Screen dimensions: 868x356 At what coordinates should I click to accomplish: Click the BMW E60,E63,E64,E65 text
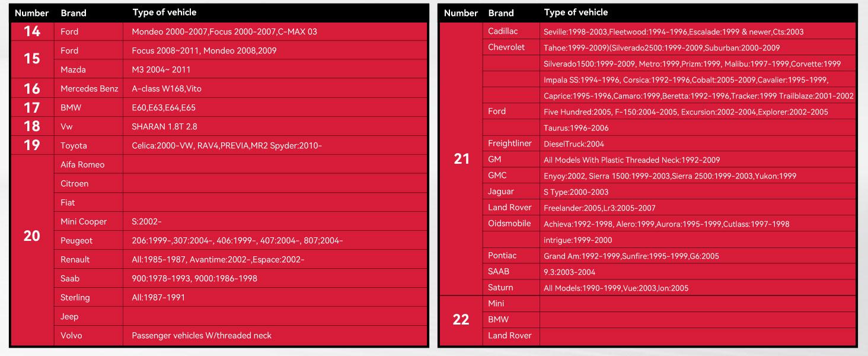tap(163, 107)
